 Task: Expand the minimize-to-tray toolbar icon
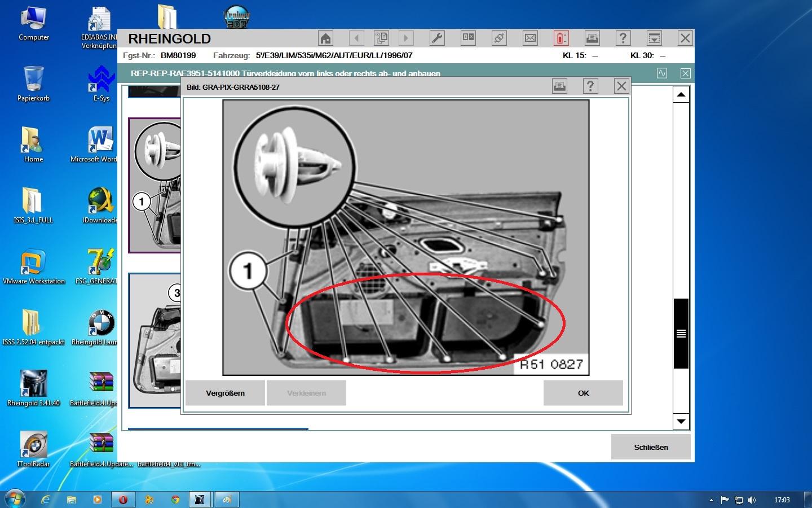[x=654, y=38]
